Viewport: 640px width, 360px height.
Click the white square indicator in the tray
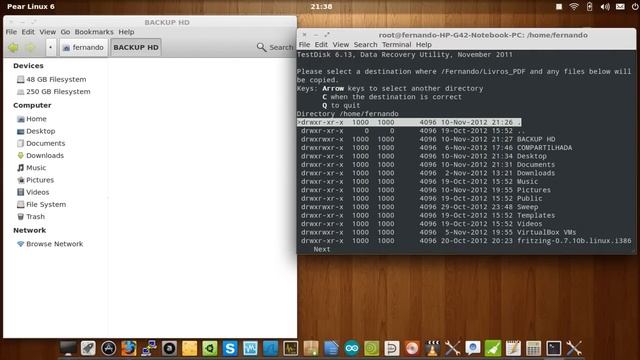[x=559, y=7]
